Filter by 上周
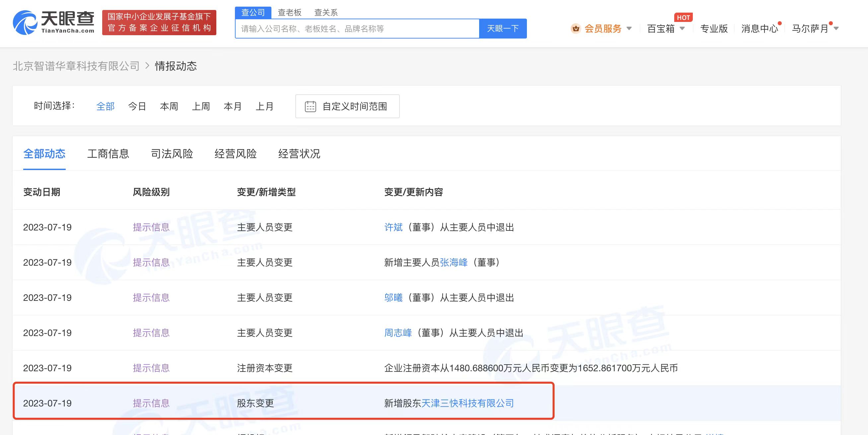Image resolution: width=868 pixels, height=435 pixels. [201, 107]
